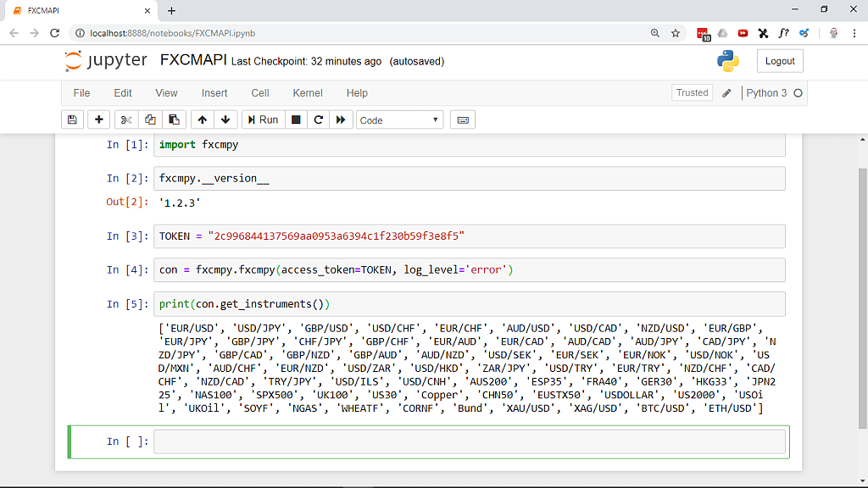
Task: Go forward in browser history
Action: 34,33
